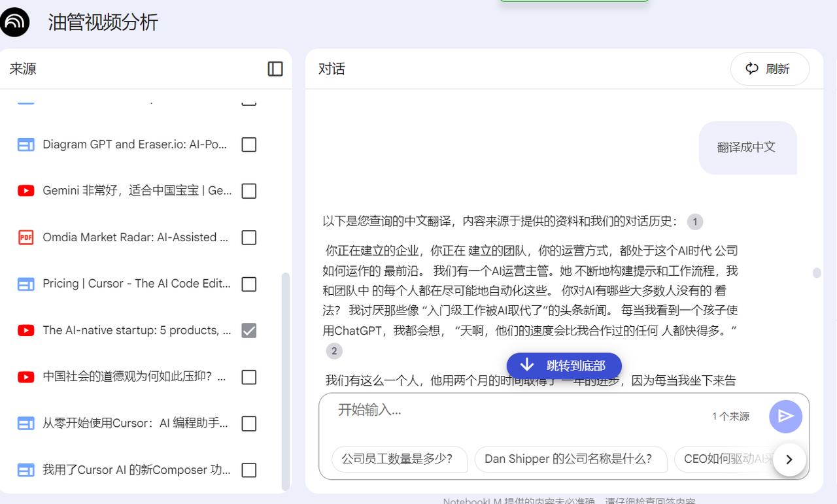Collapse the 来源 side panel

click(275, 69)
